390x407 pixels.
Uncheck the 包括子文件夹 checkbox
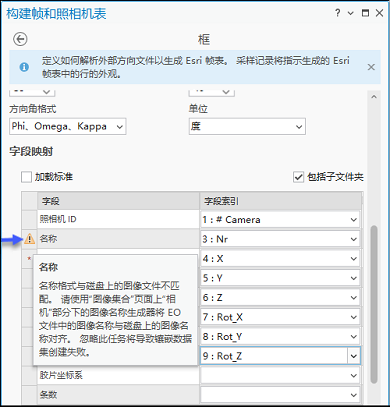pos(298,177)
